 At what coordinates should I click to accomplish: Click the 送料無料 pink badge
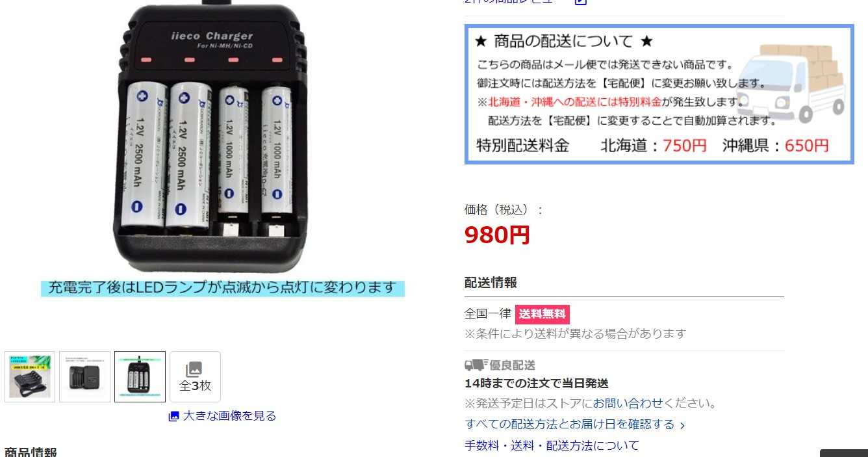542,314
